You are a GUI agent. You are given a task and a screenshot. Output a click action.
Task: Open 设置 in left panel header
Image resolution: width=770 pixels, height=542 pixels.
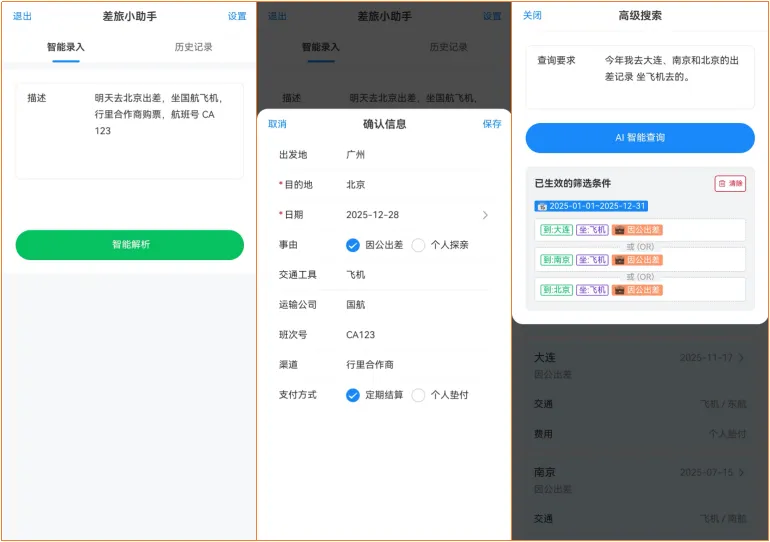click(237, 16)
